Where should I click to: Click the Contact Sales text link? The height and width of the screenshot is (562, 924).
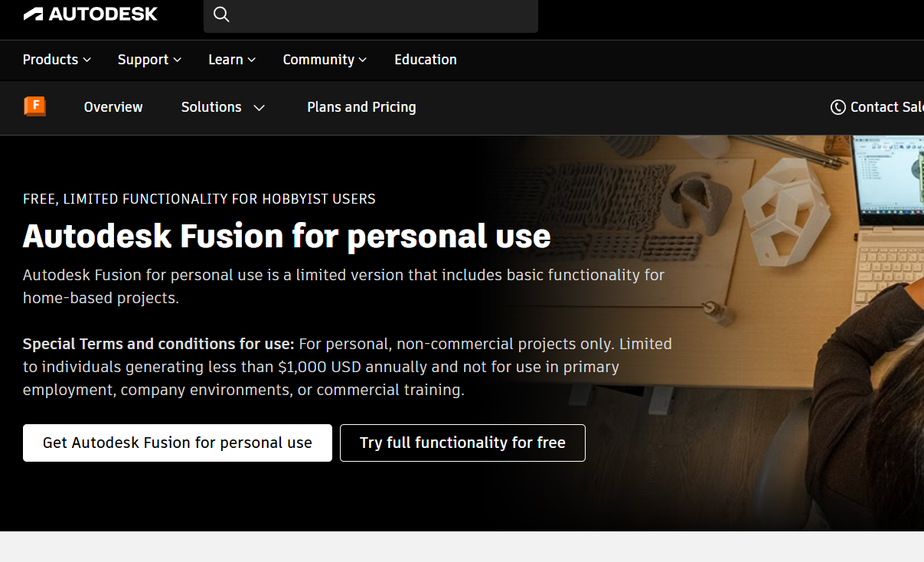coord(886,107)
